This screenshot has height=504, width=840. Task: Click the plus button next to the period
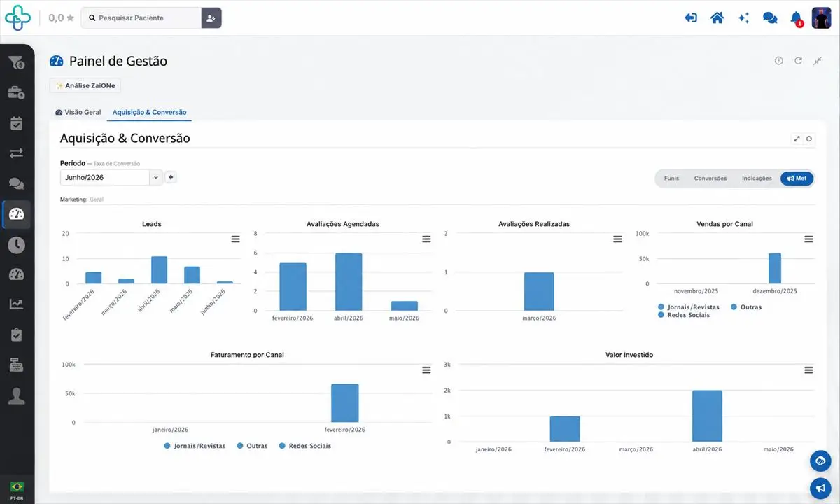click(171, 177)
